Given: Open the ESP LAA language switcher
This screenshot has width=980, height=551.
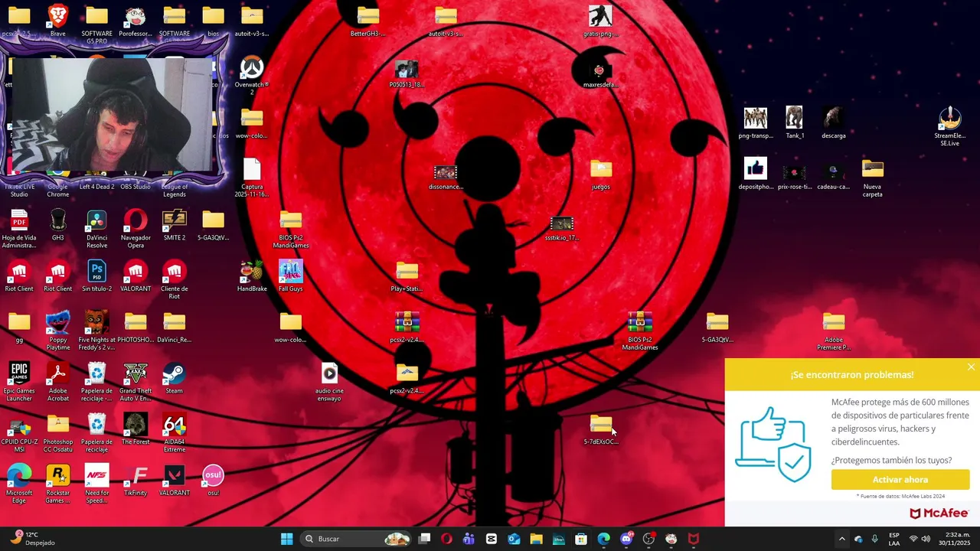Looking at the screenshot, I should coord(894,539).
